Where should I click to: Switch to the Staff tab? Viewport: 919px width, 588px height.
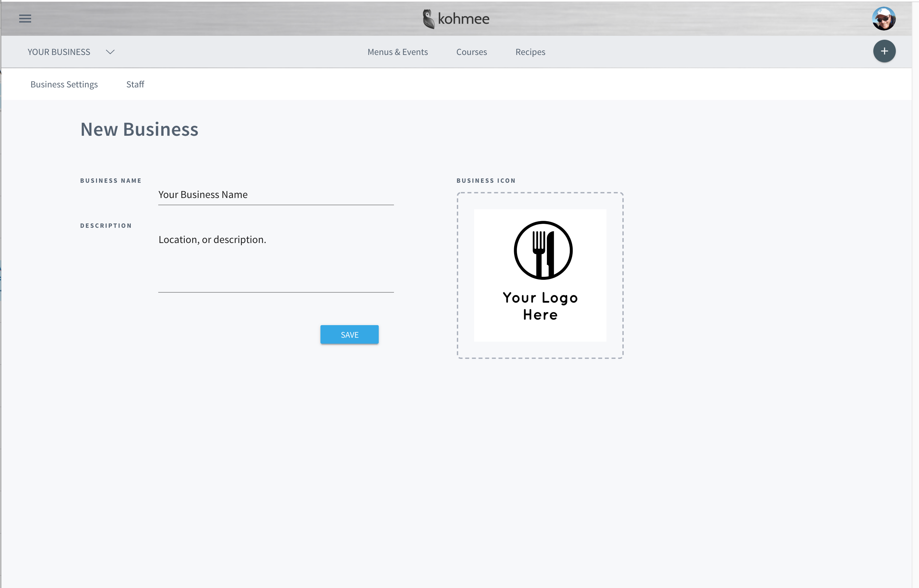pos(135,84)
